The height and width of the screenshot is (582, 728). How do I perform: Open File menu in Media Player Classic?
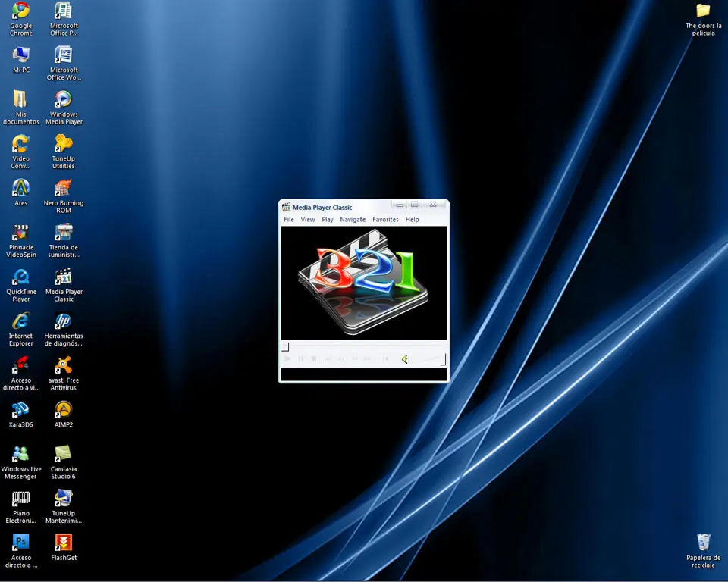[289, 220]
